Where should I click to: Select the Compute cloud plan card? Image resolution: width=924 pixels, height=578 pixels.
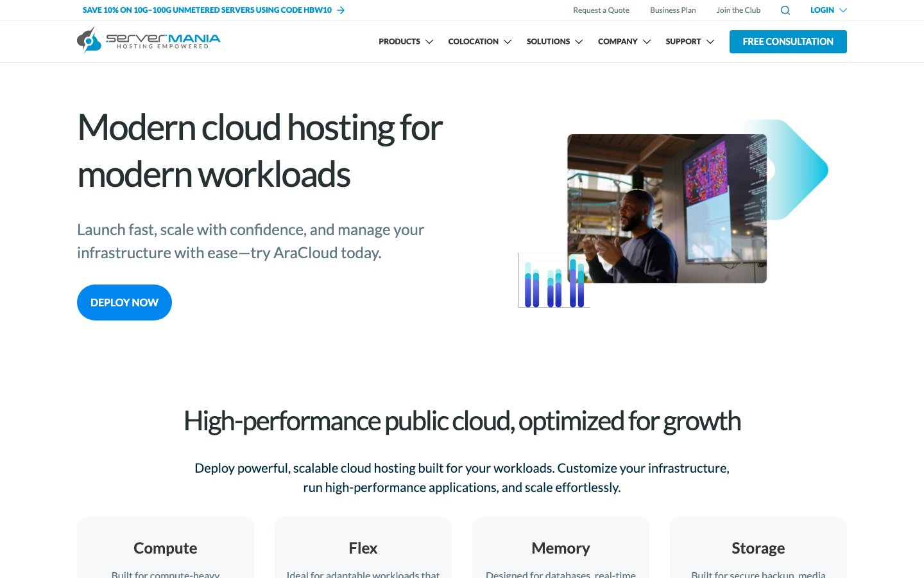pos(166,548)
